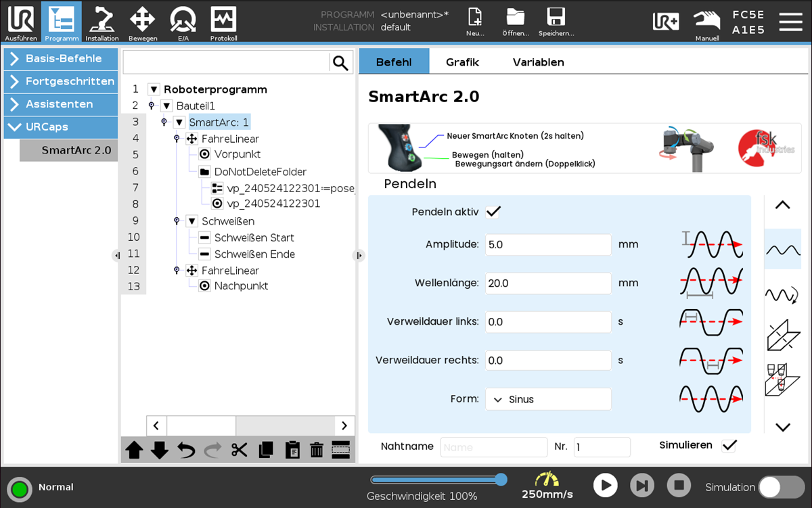Click the Verweildauer links input field
The image size is (812, 508).
tap(548, 322)
